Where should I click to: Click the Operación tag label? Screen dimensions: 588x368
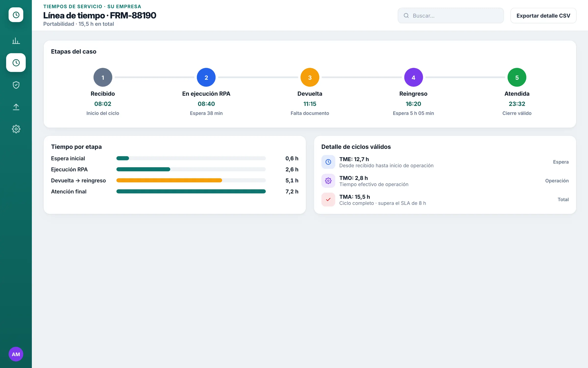[557, 181]
